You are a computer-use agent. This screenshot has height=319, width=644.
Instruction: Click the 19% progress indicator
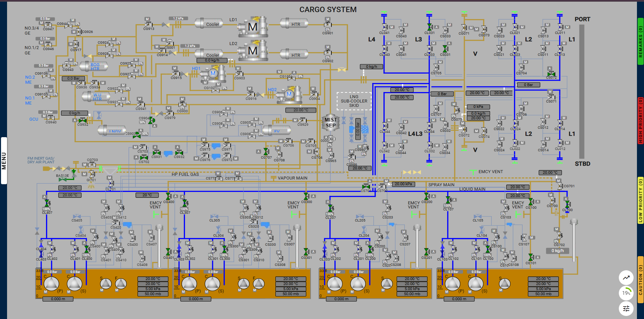pos(626,293)
